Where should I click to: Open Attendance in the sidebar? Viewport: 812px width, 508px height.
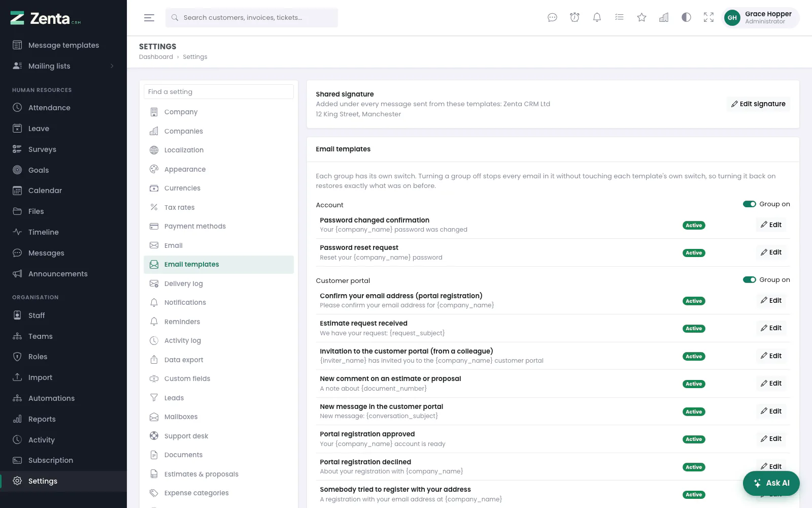coord(63,108)
